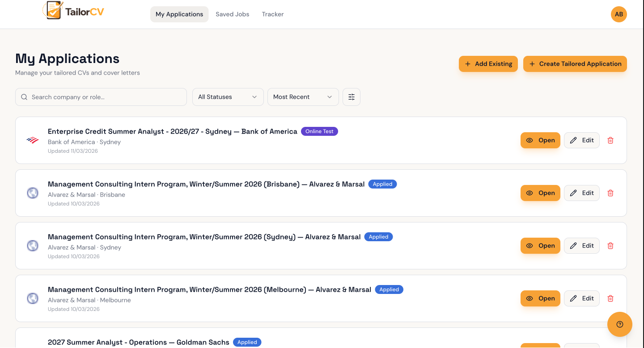Click the Create Tailored Application button

(575, 64)
